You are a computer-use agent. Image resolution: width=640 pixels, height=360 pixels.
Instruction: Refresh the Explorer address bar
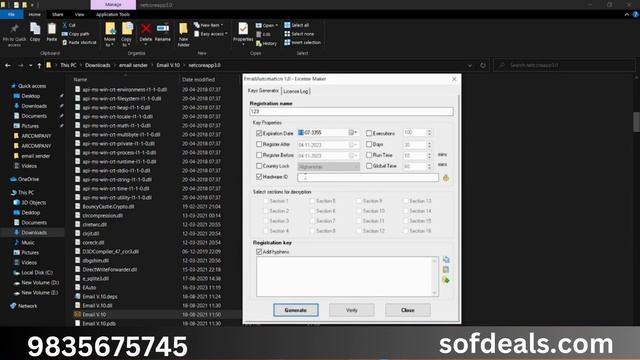483,65
